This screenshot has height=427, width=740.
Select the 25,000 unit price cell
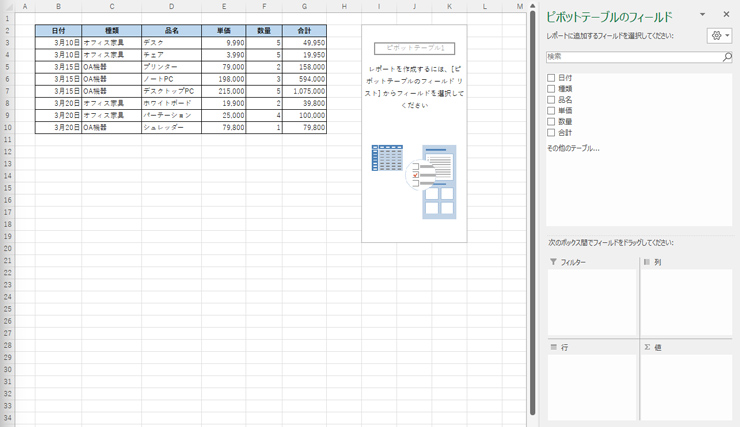224,116
